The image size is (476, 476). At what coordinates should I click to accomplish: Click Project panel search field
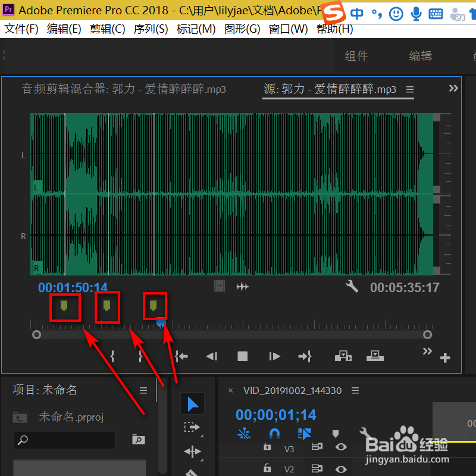pos(64,440)
